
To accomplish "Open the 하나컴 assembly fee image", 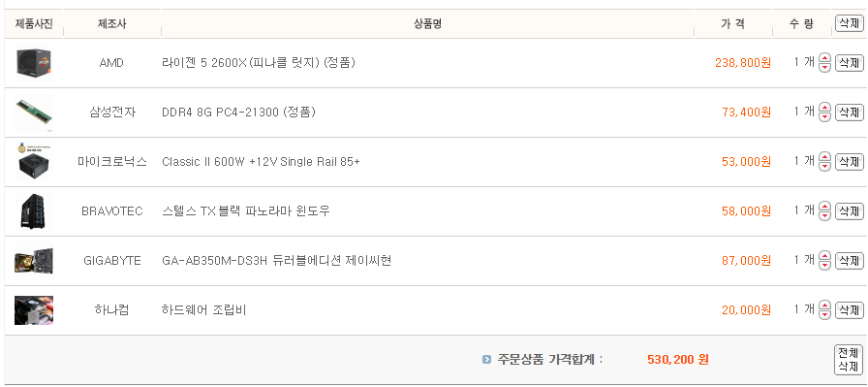I will 34,310.
